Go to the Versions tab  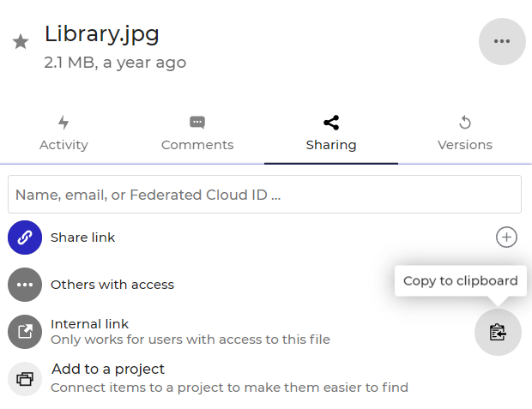click(464, 134)
